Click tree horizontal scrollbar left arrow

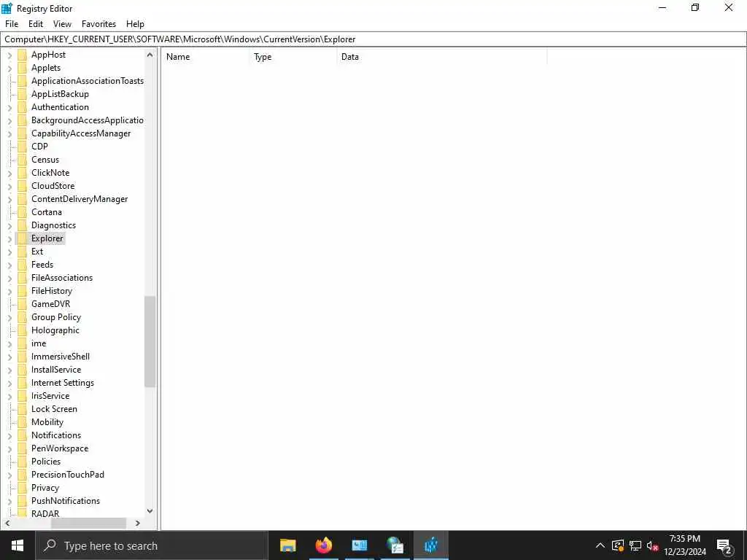(7, 523)
